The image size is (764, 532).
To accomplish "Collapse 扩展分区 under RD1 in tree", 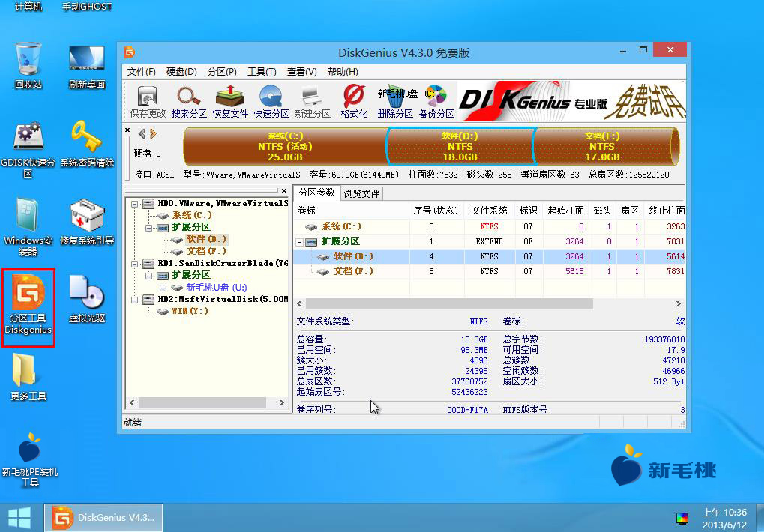I will [x=148, y=276].
